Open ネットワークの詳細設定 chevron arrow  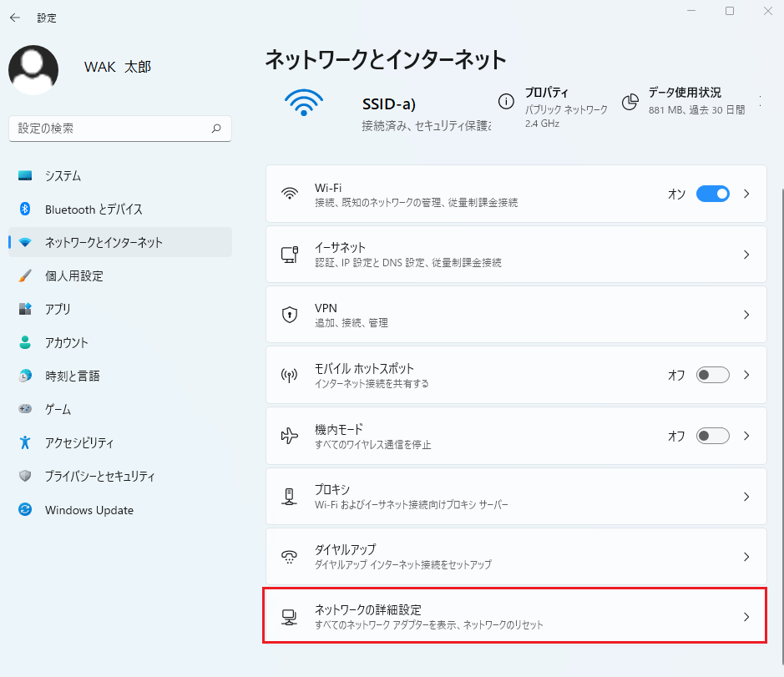[746, 617]
